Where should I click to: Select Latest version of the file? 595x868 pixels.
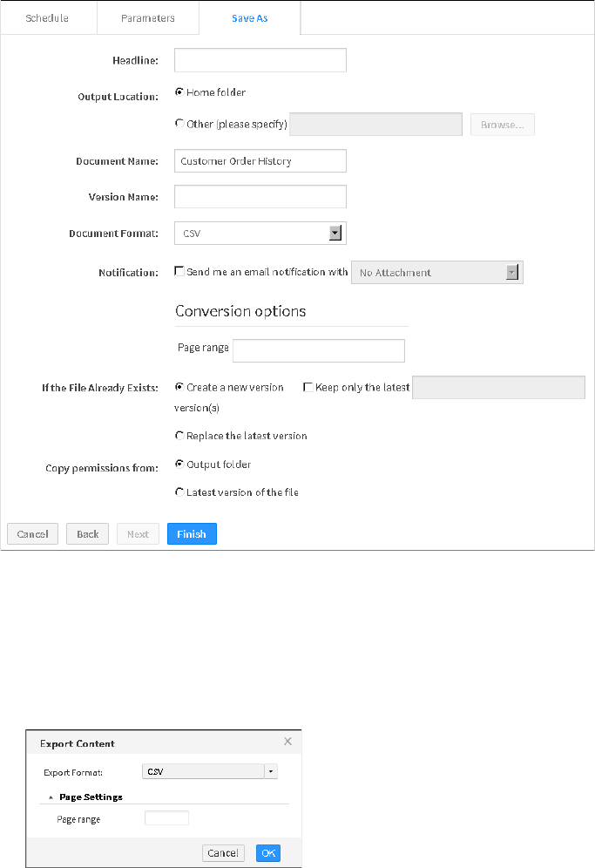(x=179, y=492)
